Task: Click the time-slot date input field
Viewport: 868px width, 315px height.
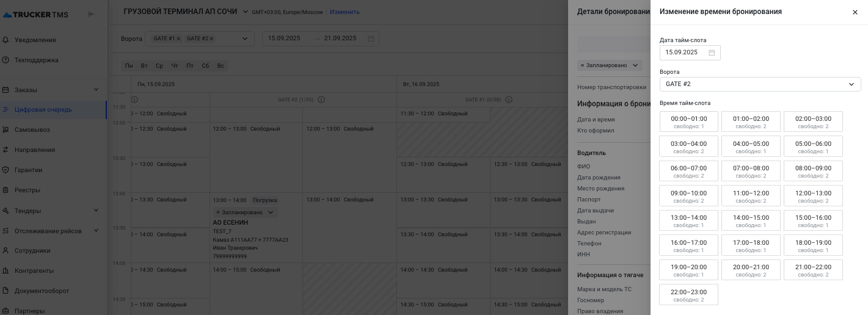Action: 683,52
